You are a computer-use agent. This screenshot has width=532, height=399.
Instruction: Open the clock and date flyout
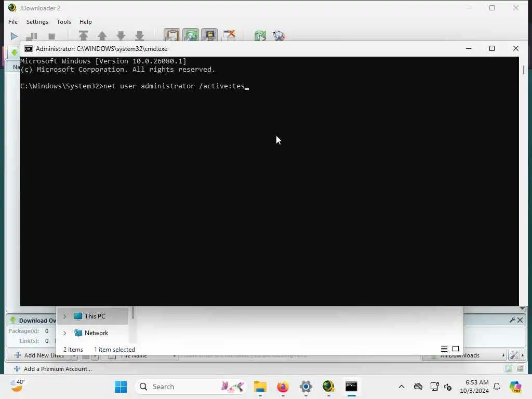pyautogui.click(x=474, y=387)
